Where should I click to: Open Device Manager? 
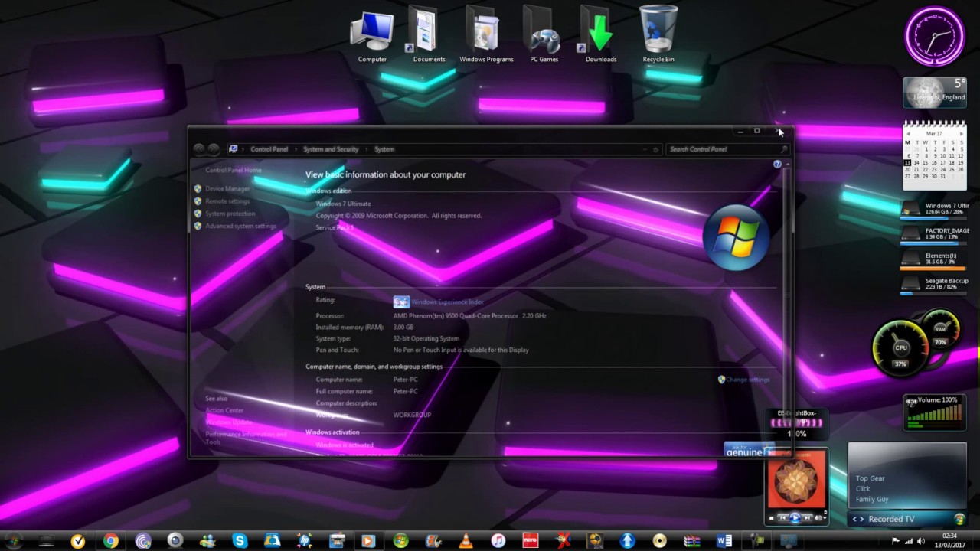pos(227,188)
